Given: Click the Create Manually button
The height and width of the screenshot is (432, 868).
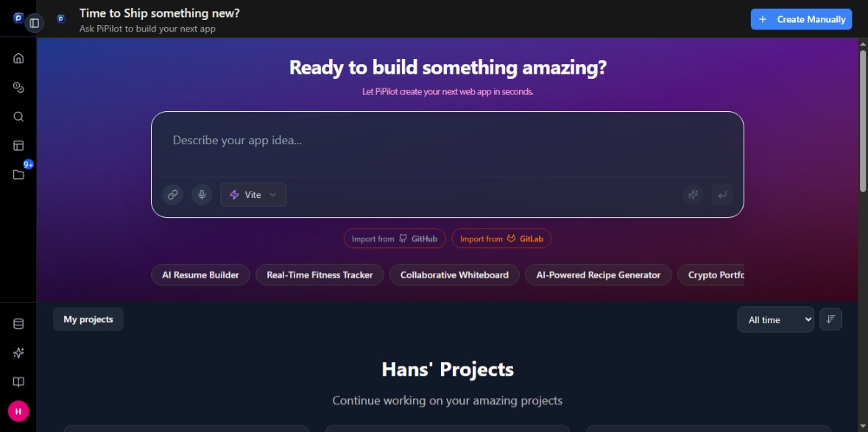Looking at the screenshot, I should pos(801,18).
